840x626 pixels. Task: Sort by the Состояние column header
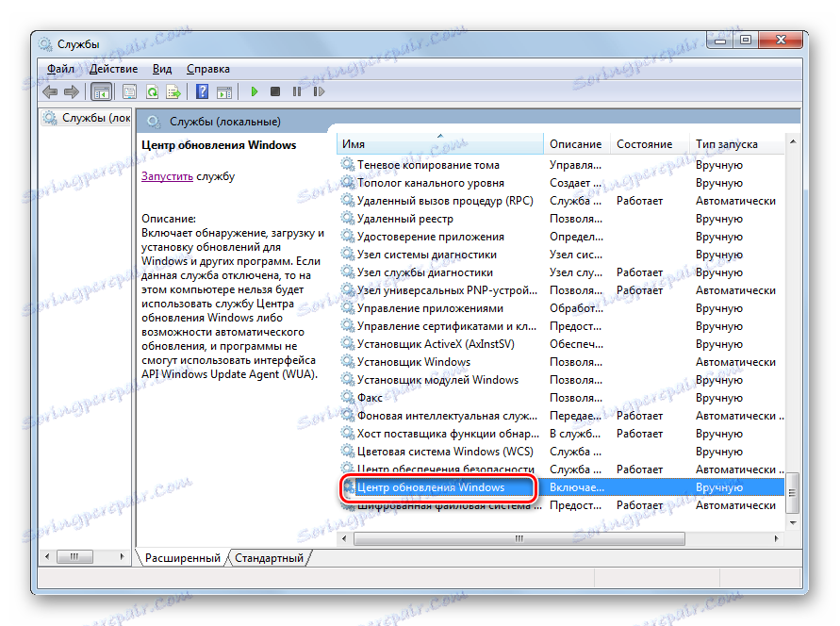(x=650, y=144)
